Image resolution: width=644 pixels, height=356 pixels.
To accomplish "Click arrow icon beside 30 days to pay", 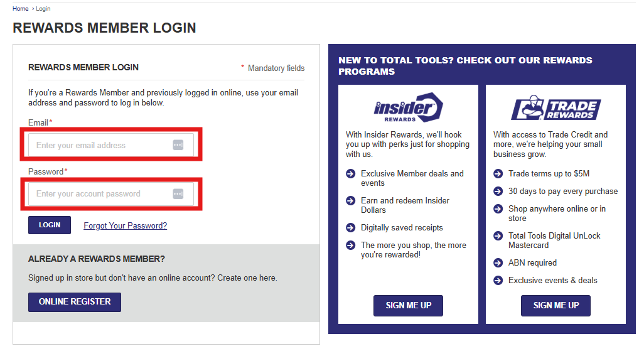I will click(x=498, y=191).
